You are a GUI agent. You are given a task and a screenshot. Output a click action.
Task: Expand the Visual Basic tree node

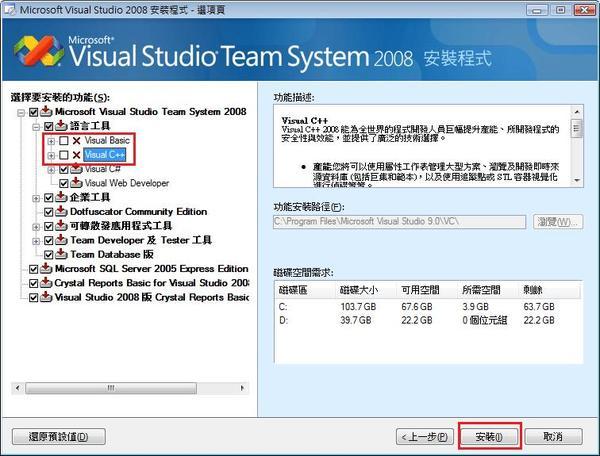point(51,141)
